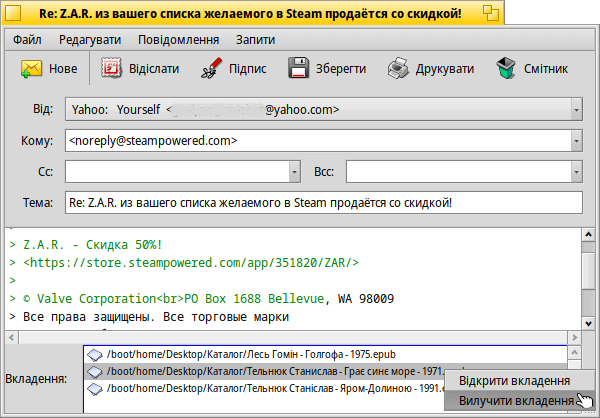Click the Зберегти floppy disk icon
This screenshot has width=600, height=418.
(298, 69)
